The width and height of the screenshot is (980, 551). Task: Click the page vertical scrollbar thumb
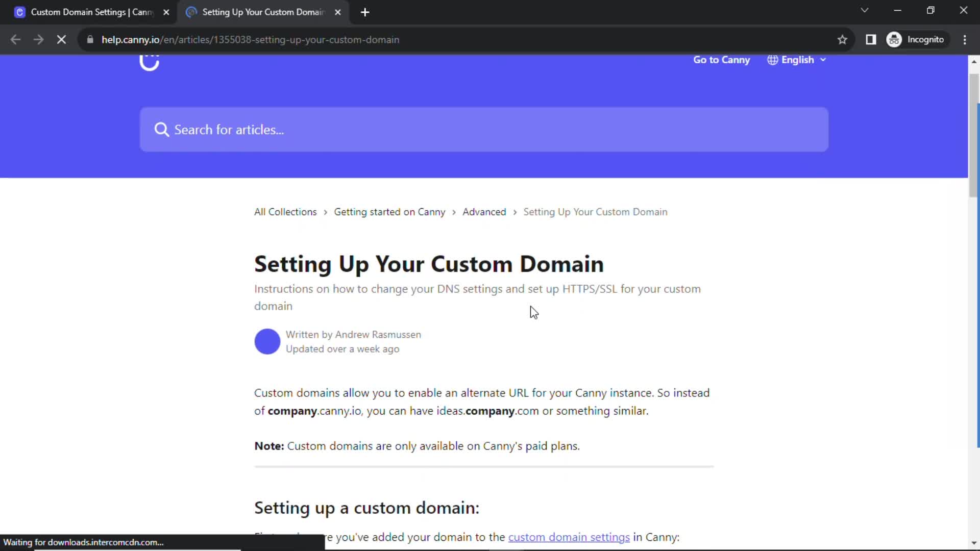coord(973,135)
